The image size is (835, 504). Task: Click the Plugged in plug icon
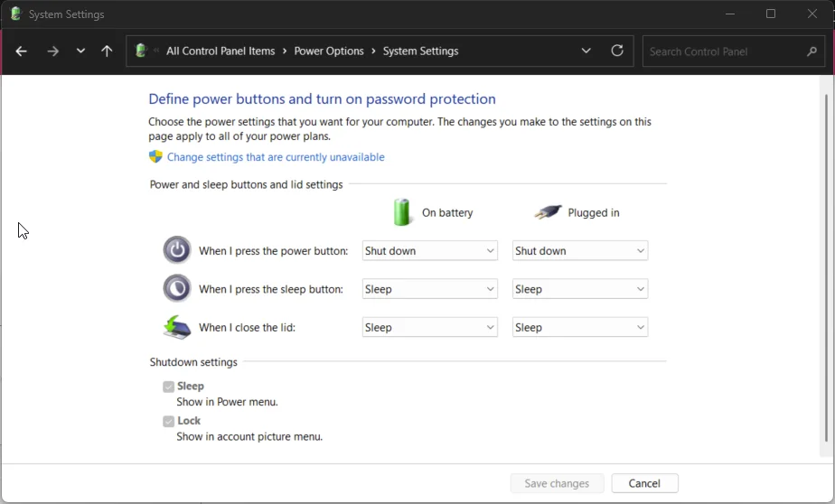pyautogui.click(x=548, y=212)
